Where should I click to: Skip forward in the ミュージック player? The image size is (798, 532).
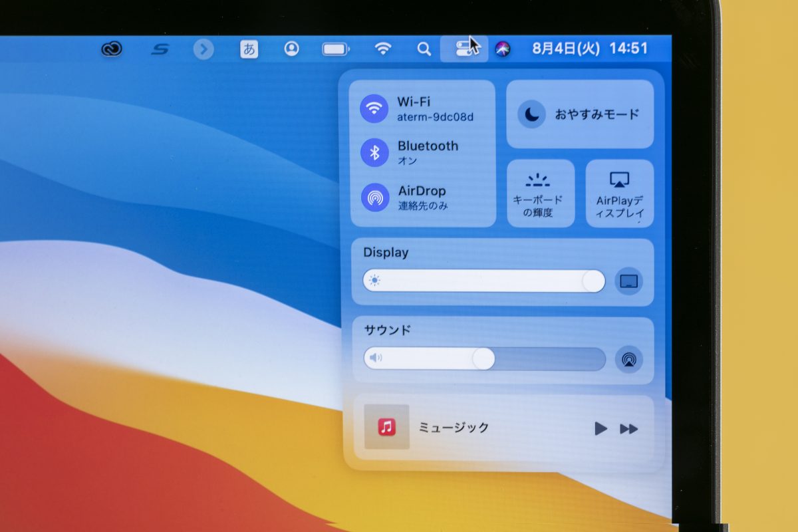click(x=628, y=429)
